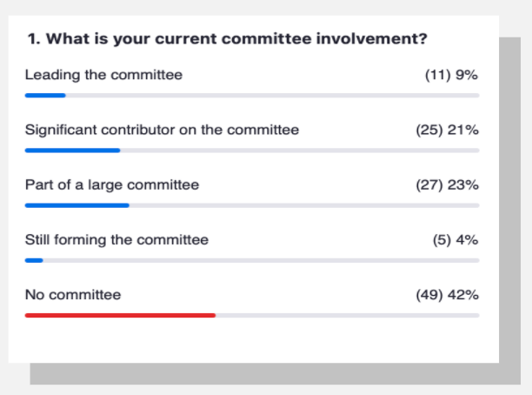Click the (27) 23% result text

pyautogui.click(x=447, y=184)
